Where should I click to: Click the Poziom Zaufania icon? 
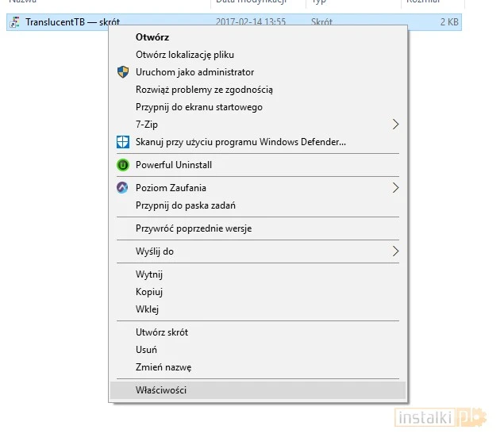pyautogui.click(x=122, y=188)
